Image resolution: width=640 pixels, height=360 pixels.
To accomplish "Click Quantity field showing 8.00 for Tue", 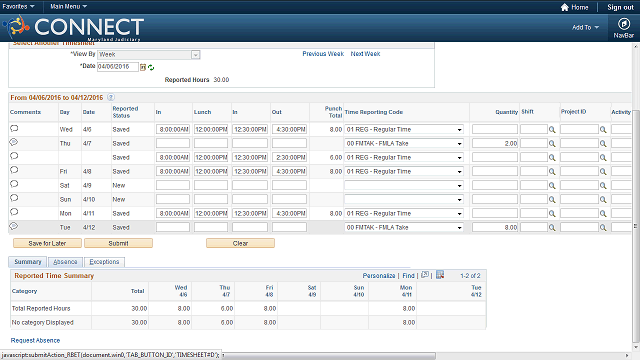I will click(495, 227).
